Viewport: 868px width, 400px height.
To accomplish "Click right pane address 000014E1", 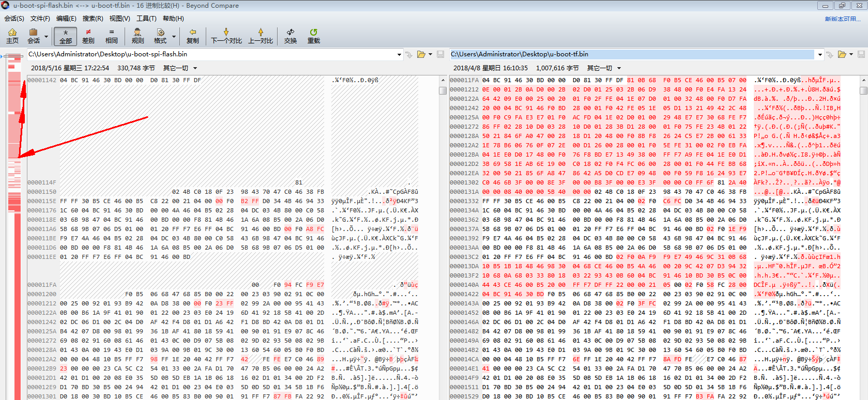I will 464,368.
